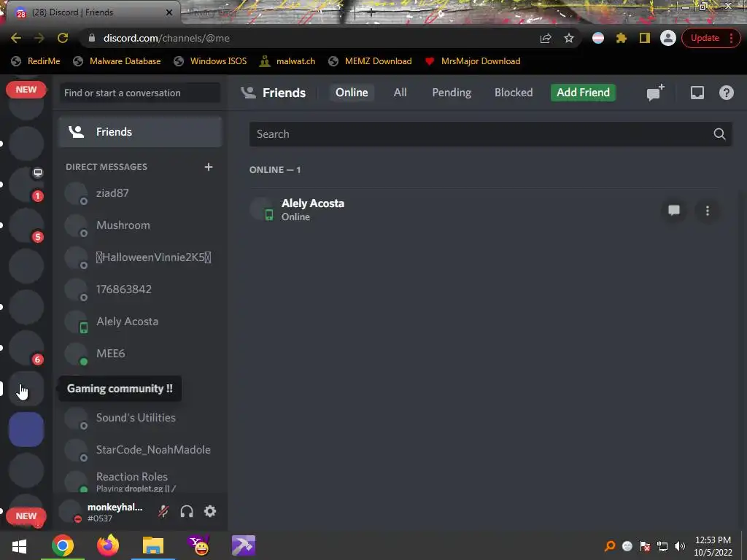Switch to the All friends tab

(400, 93)
